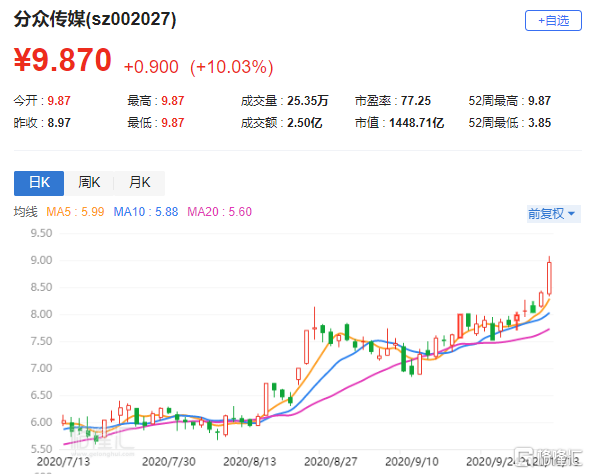Add stock with the +自选 button
This screenshot has width=589, height=474.
(553, 21)
